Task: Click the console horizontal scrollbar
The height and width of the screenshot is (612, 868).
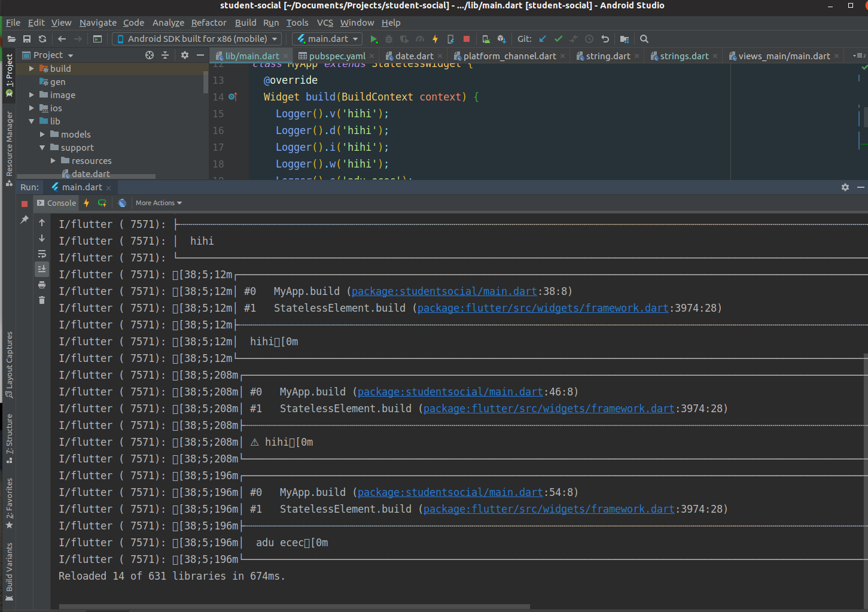Action: [293, 607]
